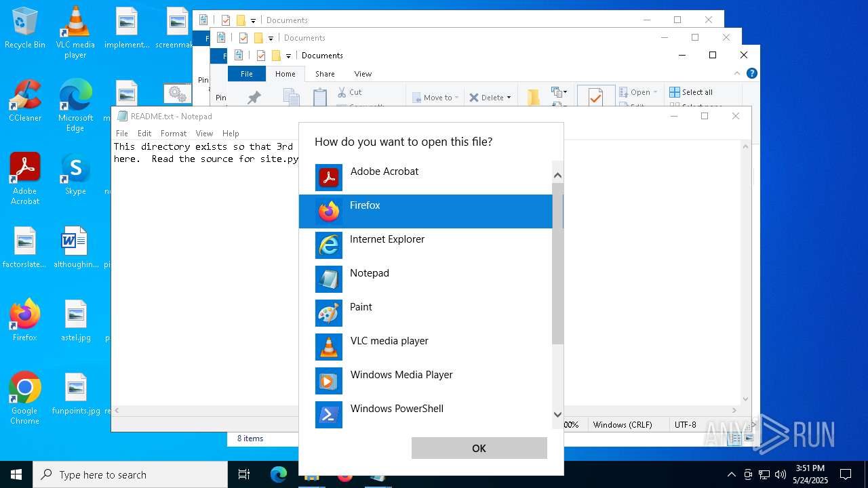The height and width of the screenshot is (488, 868).
Task: Open the Firefox desktop shortcut
Action: pos(25,320)
